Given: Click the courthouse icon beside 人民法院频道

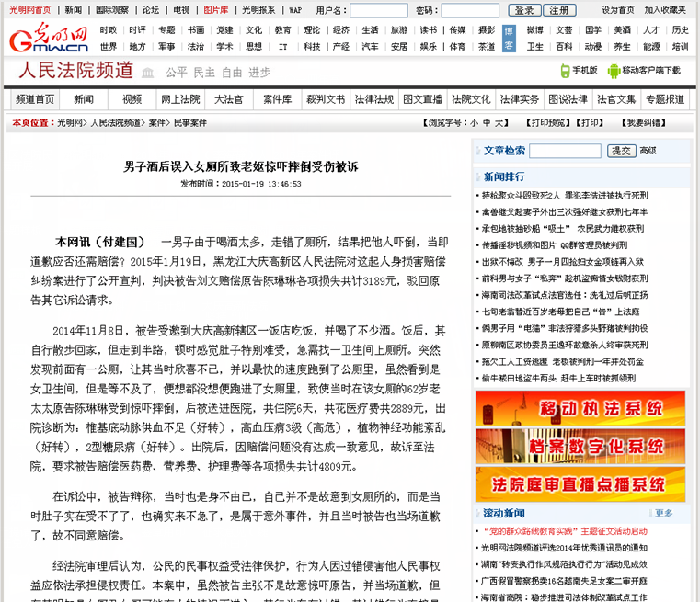Looking at the screenshot, I should pos(148,72).
